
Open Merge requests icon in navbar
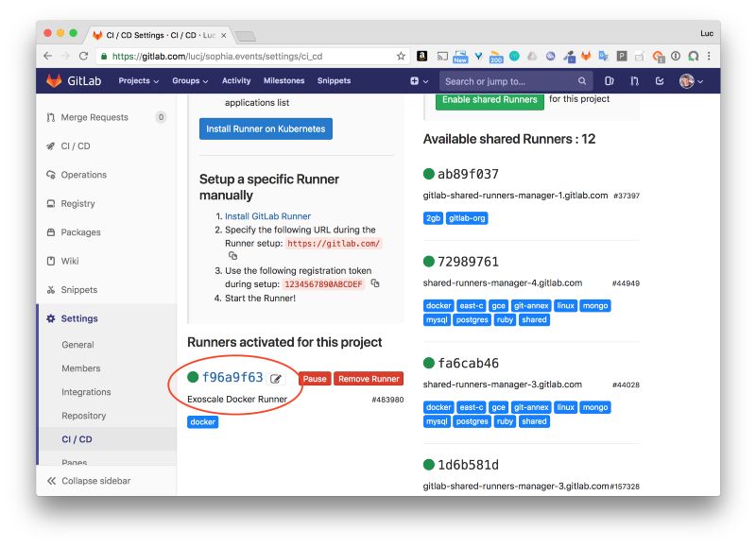[634, 81]
